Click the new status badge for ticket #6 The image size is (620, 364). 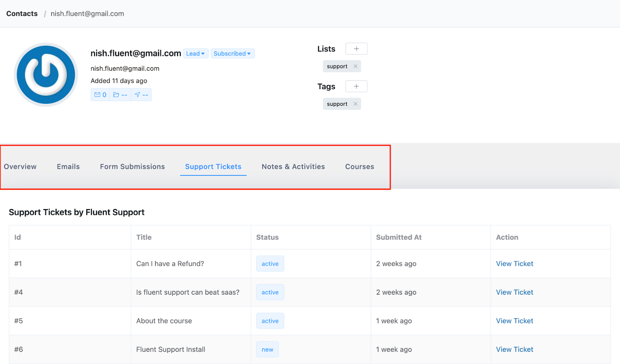267,350
